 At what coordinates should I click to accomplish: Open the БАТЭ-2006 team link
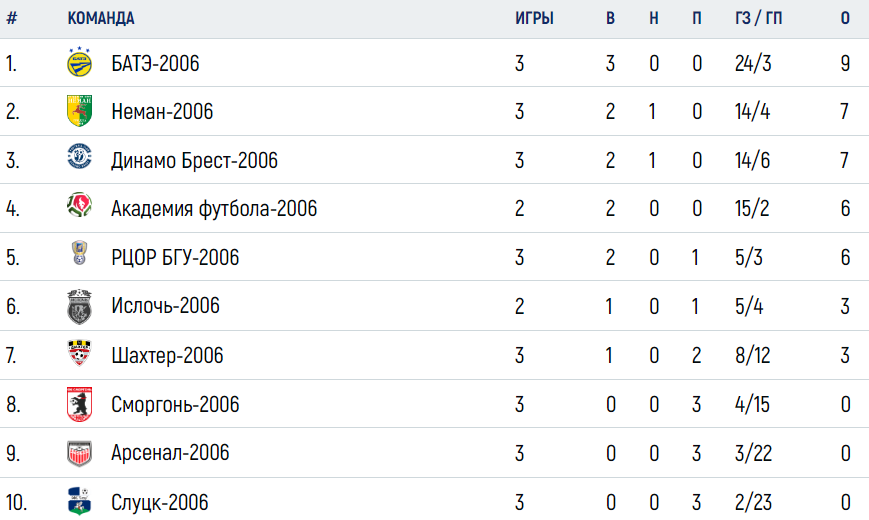155,63
